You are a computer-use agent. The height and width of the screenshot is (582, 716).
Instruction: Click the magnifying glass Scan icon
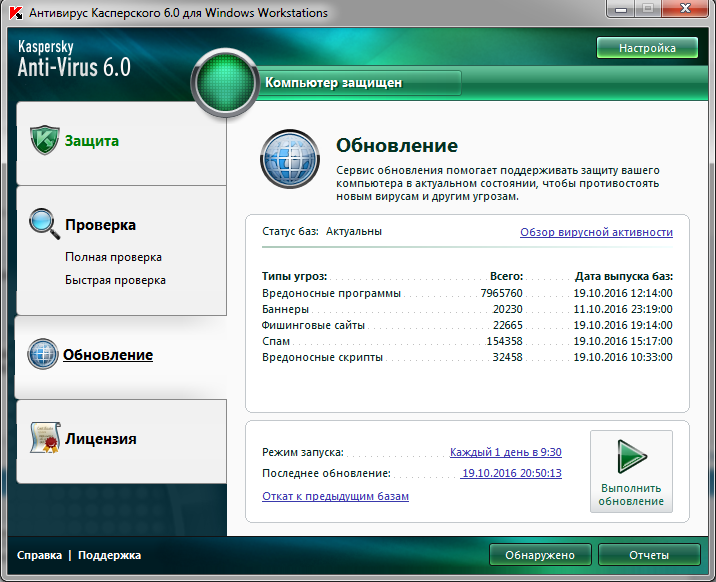point(44,224)
